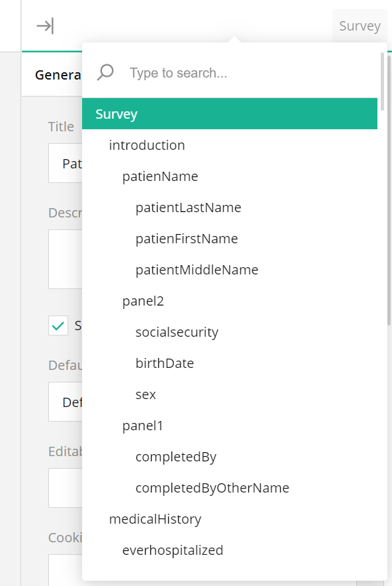This screenshot has width=392, height=586.
Task: Select the 'introduction' page entry
Action: (147, 145)
